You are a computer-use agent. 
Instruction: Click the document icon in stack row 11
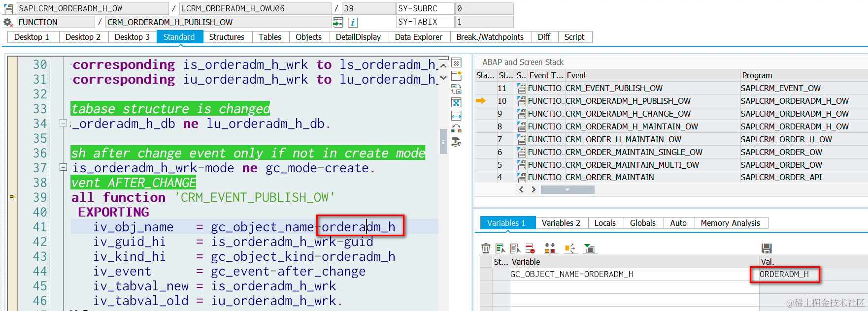pyautogui.click(x=521, y=88)
